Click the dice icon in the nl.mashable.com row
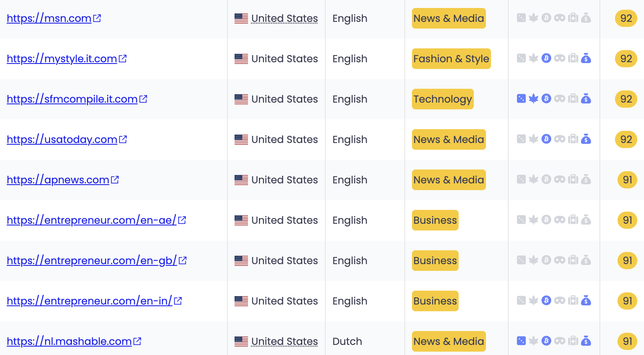Image resolution: width=644 pixels, height=355 pixels. point(521,341)
